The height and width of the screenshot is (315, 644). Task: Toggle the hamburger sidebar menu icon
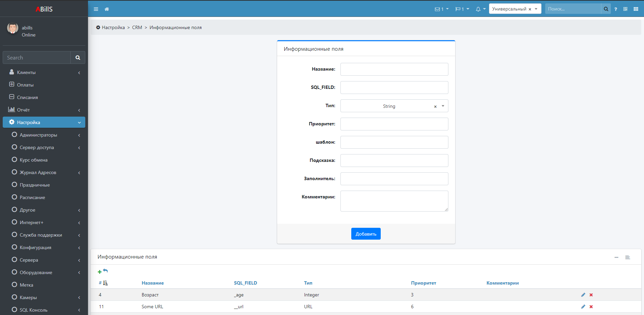(96, 9)
